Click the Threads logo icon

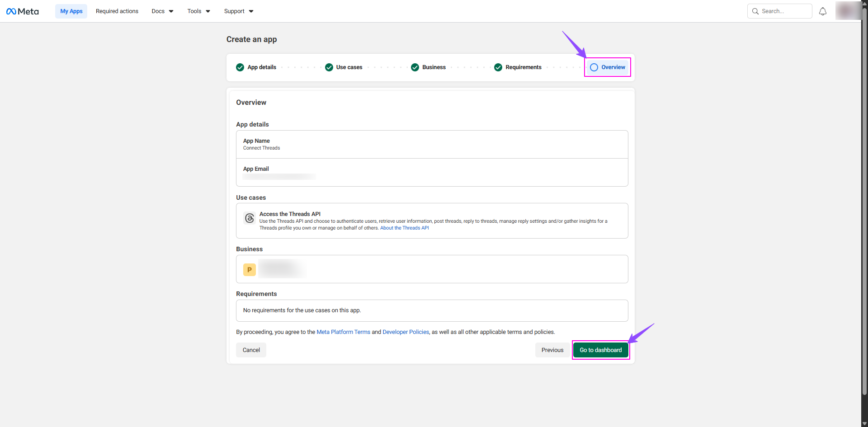point(250,218)
